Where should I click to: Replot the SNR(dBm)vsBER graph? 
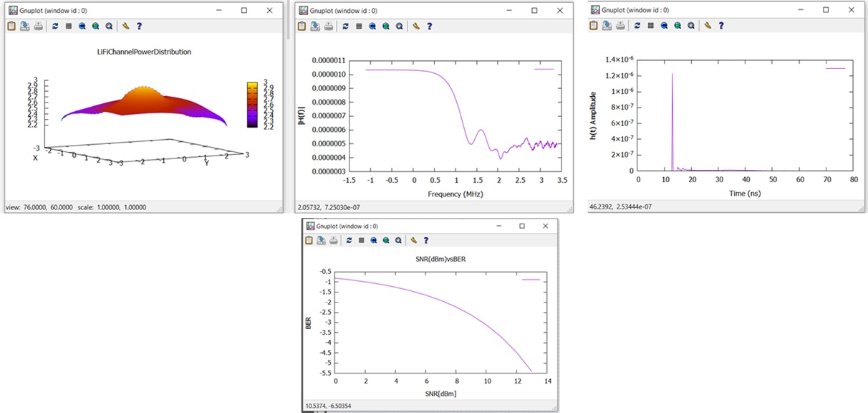(347, 240)
